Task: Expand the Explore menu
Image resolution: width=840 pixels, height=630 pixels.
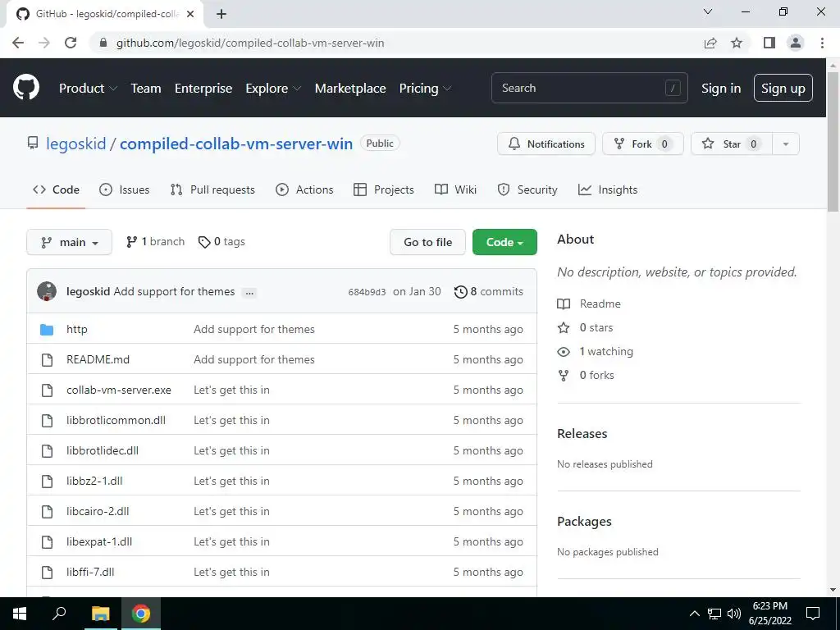Action: click(273, 89)
